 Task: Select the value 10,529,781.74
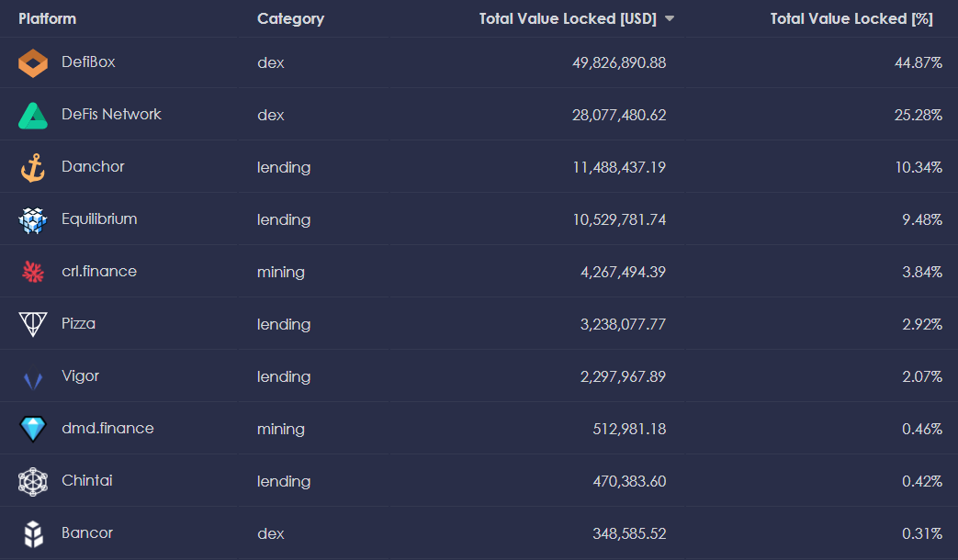(x=619, y=220)
